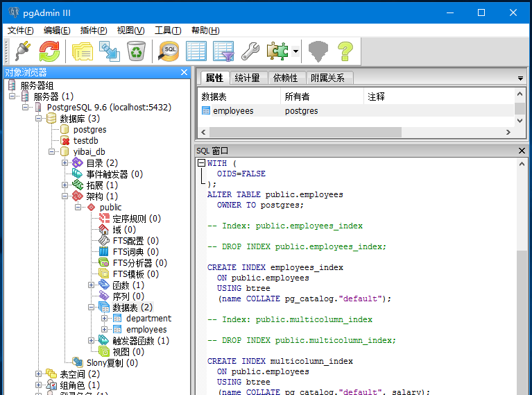This screenshot has width=532, height=395.
Task: Open the 插件(P) menu
Action: (94, 31)
